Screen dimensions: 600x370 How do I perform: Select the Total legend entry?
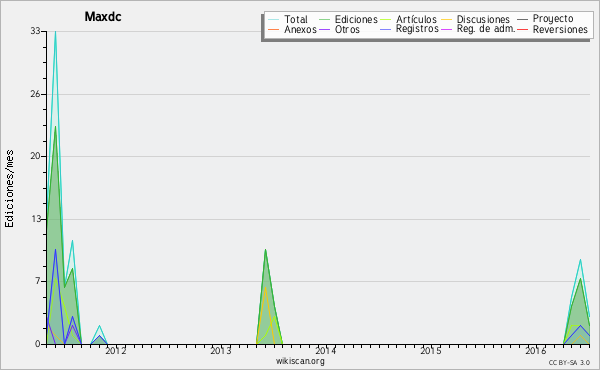click(x=288, y=19)
